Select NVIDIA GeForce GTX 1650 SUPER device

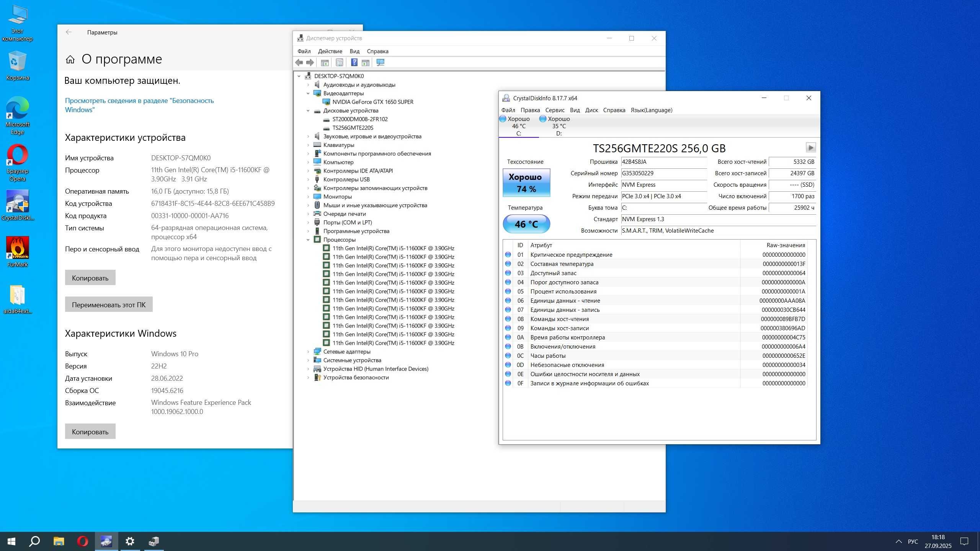click(372, 102)
